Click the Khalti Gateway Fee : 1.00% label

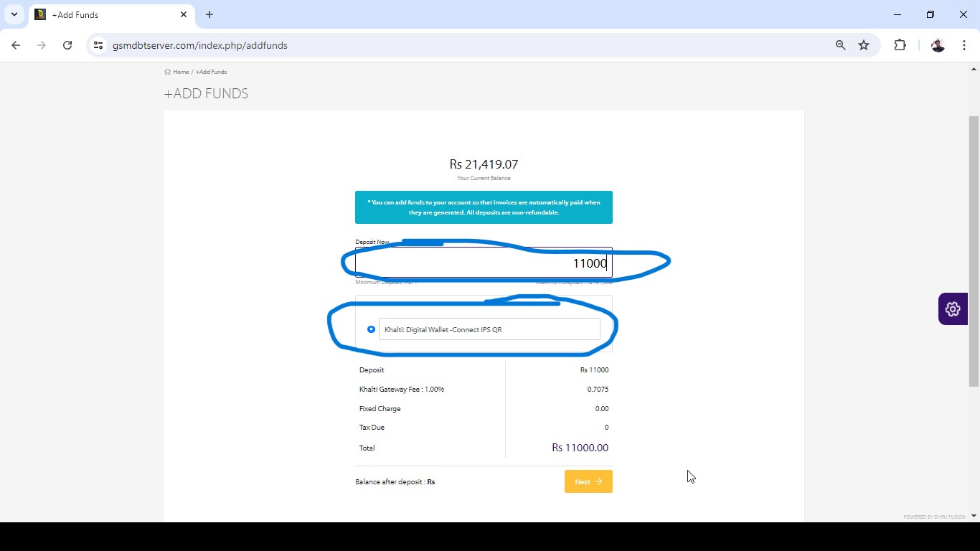coord(402,389)
